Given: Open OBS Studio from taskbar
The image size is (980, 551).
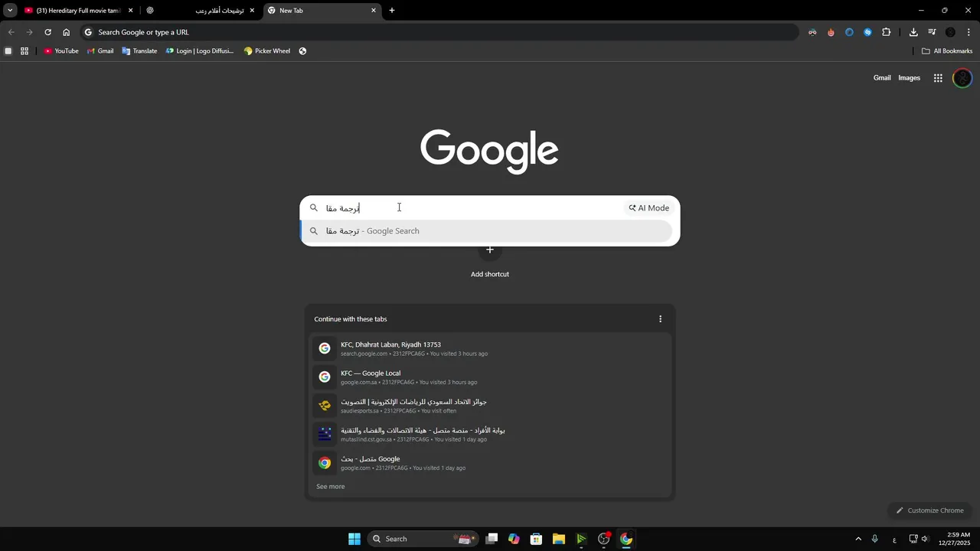Looking at the screenshot, I should (604, 539).
